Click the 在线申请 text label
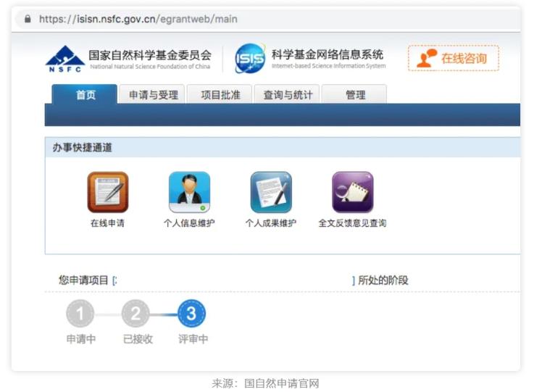 [x=107, y=223]
